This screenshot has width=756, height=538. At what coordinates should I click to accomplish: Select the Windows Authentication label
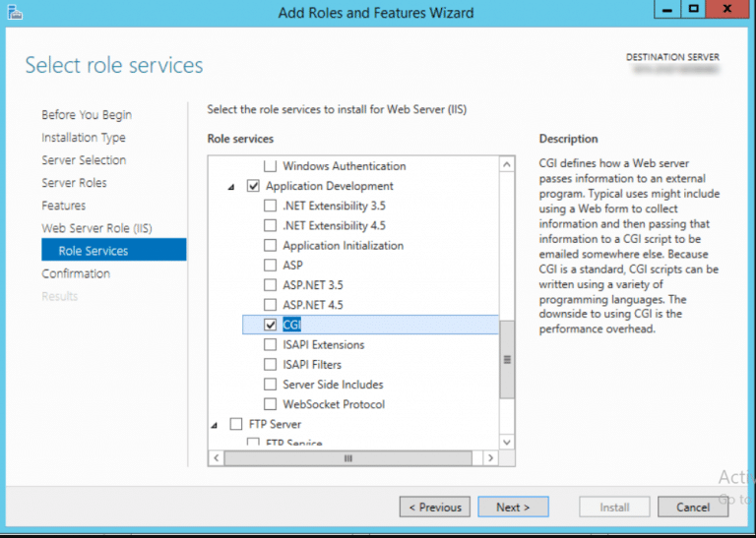[345, 166]
